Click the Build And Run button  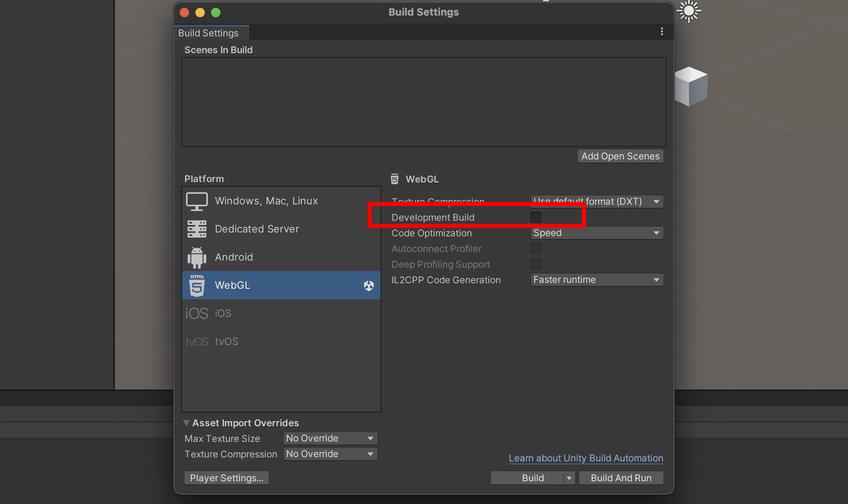point(621,478)
